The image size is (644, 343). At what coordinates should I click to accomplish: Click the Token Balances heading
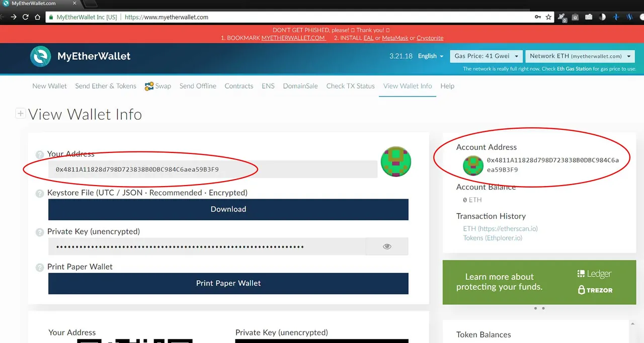pyautogui.click(x=484, y=334)
